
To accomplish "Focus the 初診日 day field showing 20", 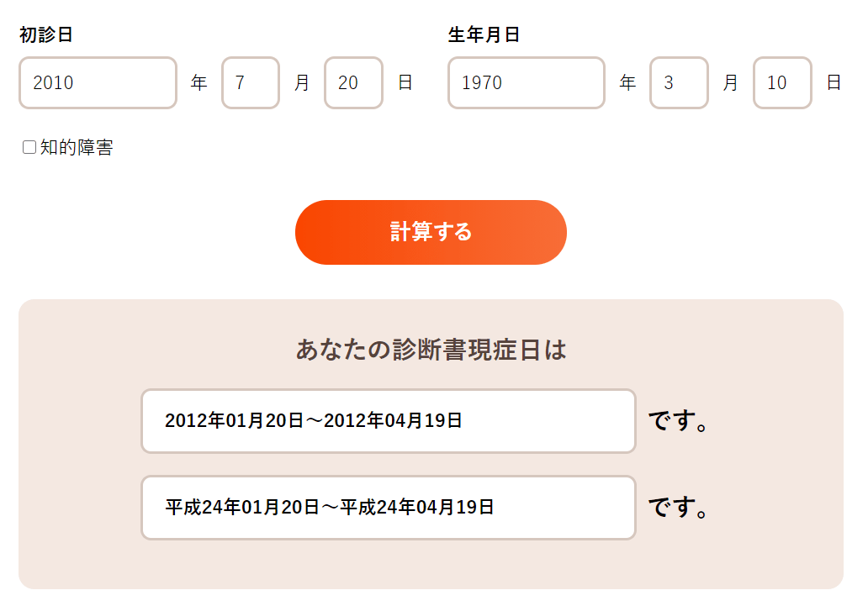I will tap(353, 83).
